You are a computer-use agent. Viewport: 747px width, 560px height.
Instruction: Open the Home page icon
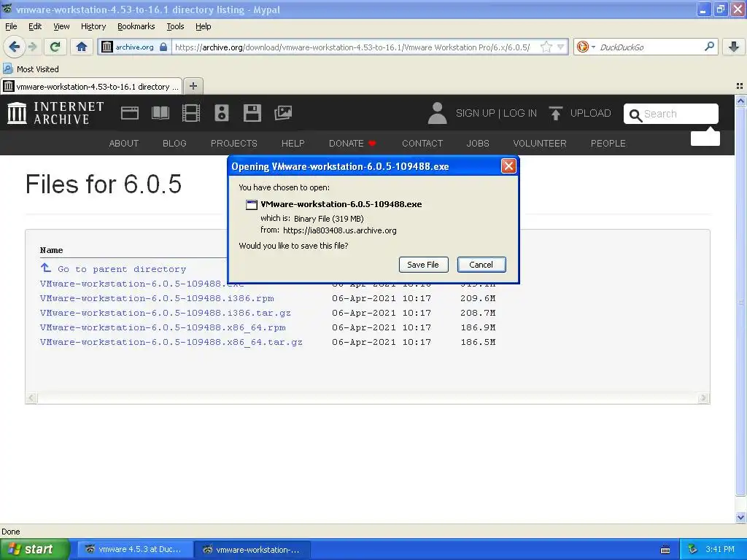click(x=82, y=47)
